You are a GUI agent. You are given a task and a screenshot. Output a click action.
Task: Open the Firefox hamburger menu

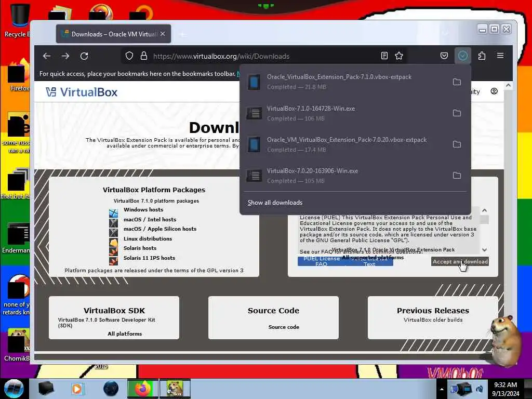point(500,56)
